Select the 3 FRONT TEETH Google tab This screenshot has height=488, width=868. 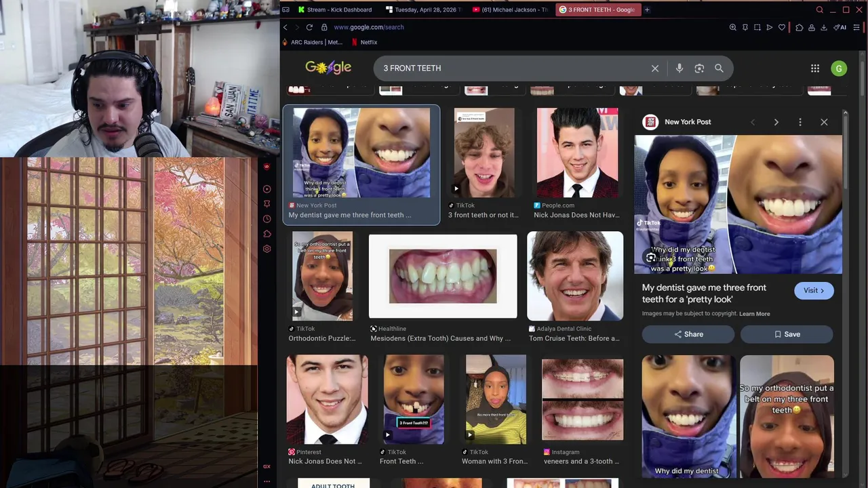pos(597,9)
